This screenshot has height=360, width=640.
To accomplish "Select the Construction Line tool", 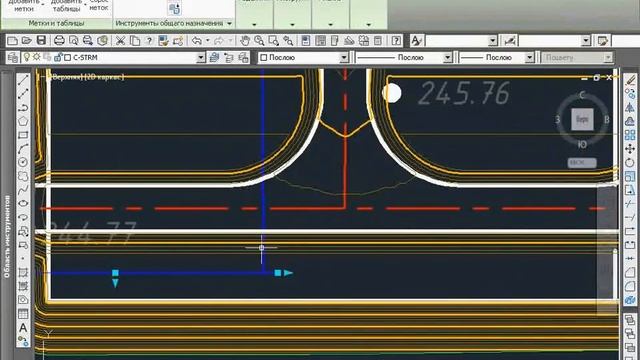I will point(23,94).
